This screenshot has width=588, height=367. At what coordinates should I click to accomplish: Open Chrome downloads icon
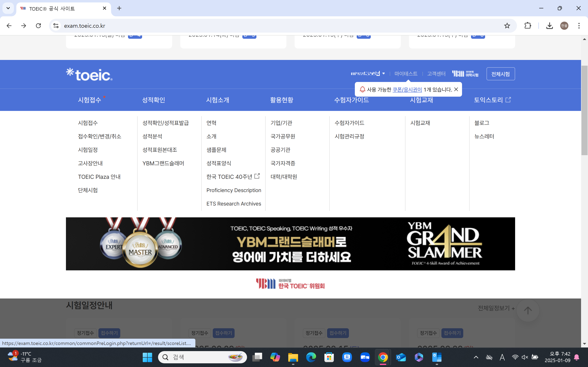tap(549, 26)
